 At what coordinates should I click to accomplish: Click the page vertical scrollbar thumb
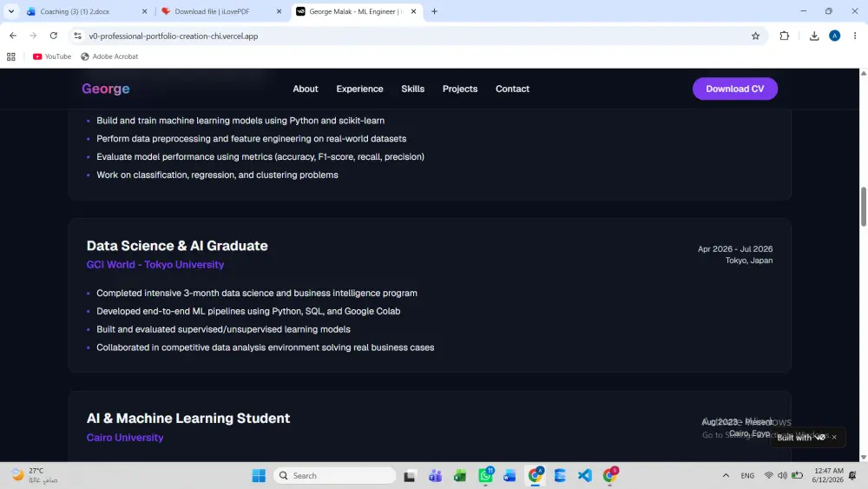coord(864,207)
